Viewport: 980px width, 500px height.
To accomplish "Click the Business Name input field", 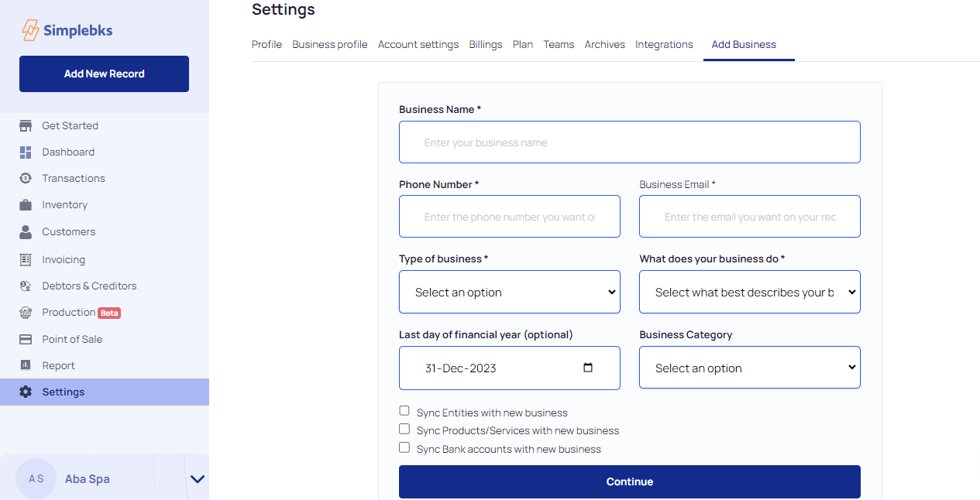I will pyautogui.click(x=629, y=142).
